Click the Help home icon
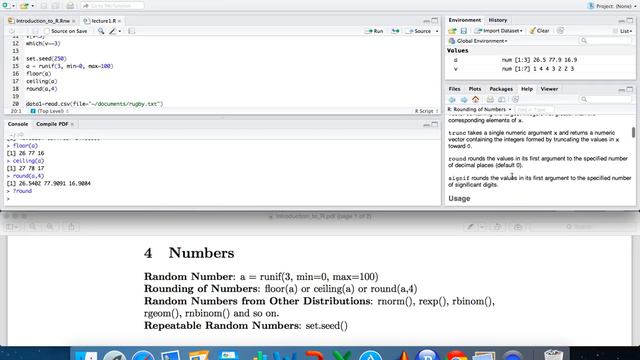640x360 pixels. pos(476,99)
